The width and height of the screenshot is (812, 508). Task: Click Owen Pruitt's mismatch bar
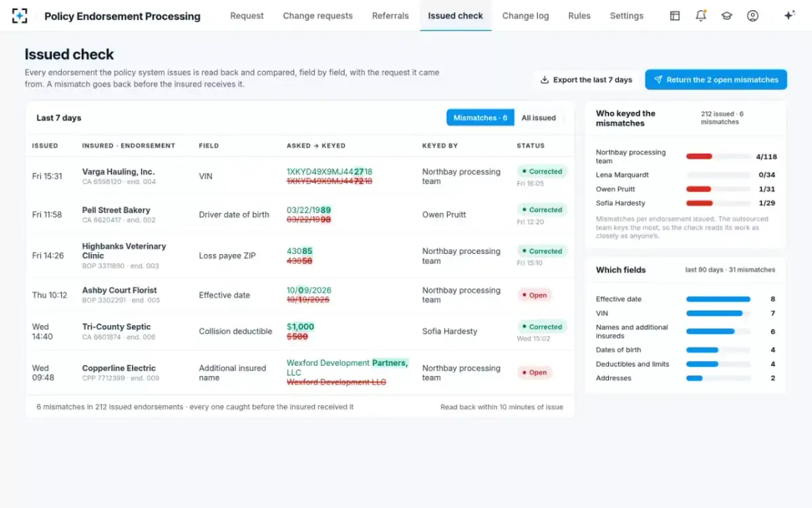pos(718,190)
